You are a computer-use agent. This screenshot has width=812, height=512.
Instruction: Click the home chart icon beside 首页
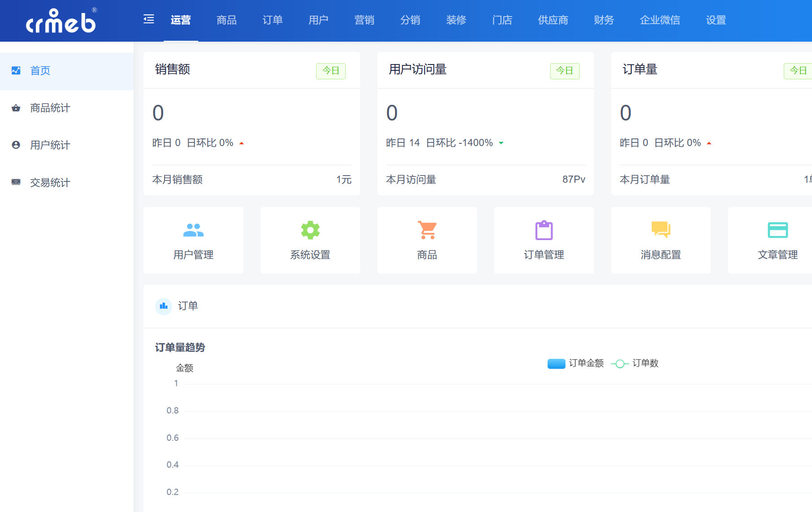16,70
